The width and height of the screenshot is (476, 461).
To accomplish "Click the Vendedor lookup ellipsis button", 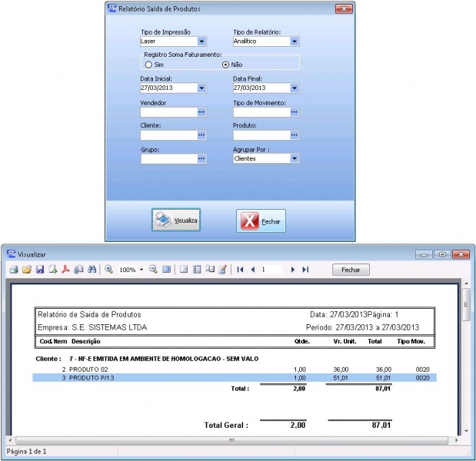I will coord(201,112).
